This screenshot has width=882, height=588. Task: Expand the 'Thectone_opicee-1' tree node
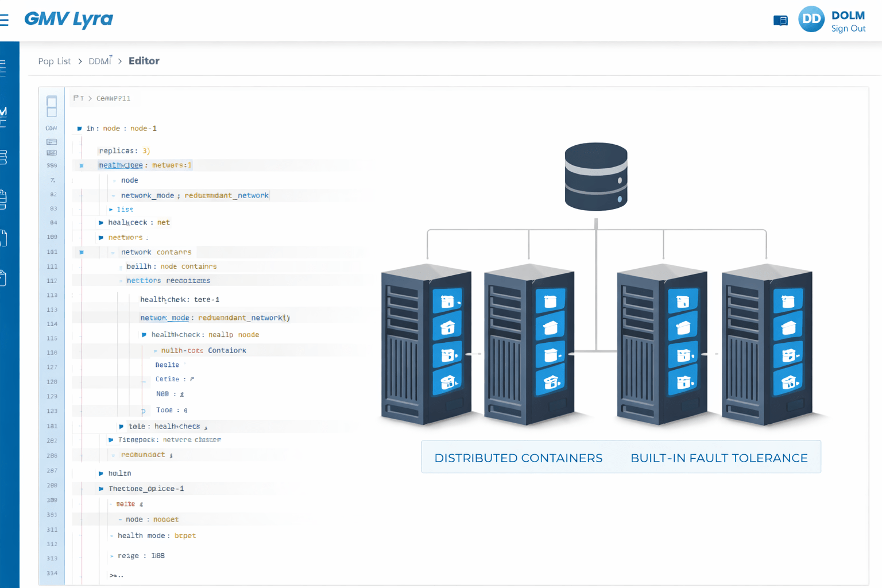click(x=101, y=489)
